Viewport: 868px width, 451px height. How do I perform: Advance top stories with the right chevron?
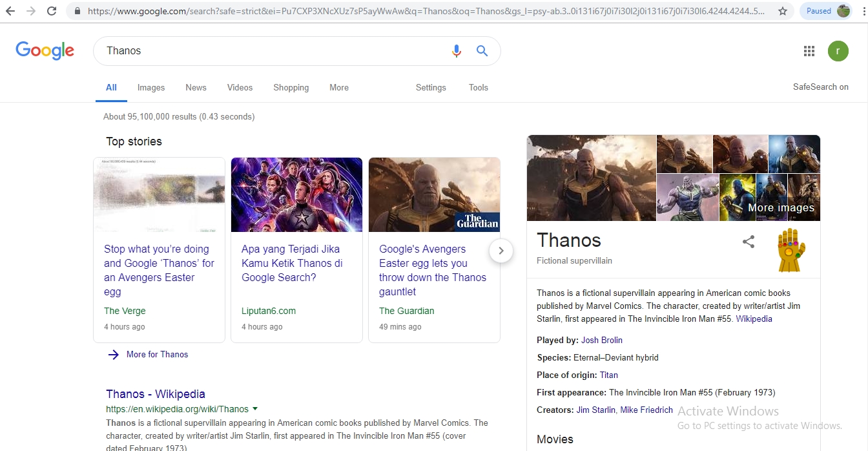pyautogui.click(x=501, y=251)
